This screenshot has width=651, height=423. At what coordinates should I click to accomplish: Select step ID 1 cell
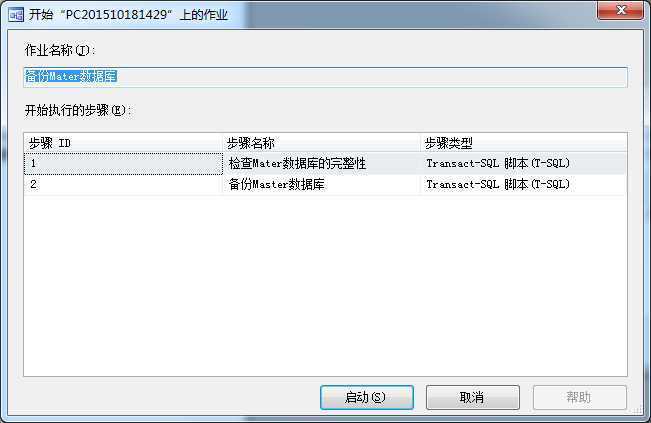click(x=123, y=164)
